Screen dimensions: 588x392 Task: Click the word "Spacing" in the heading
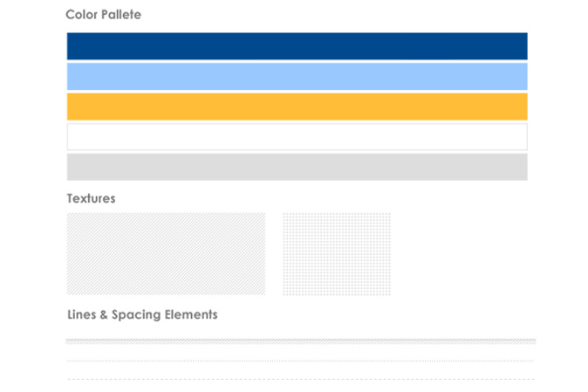pyautogui.click(x=136, y=315)
